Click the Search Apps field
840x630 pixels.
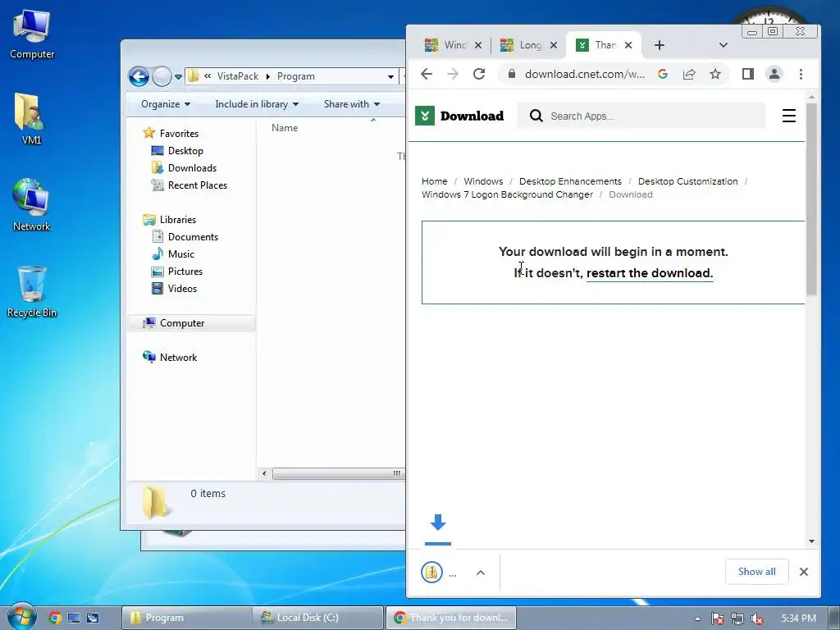641,116
